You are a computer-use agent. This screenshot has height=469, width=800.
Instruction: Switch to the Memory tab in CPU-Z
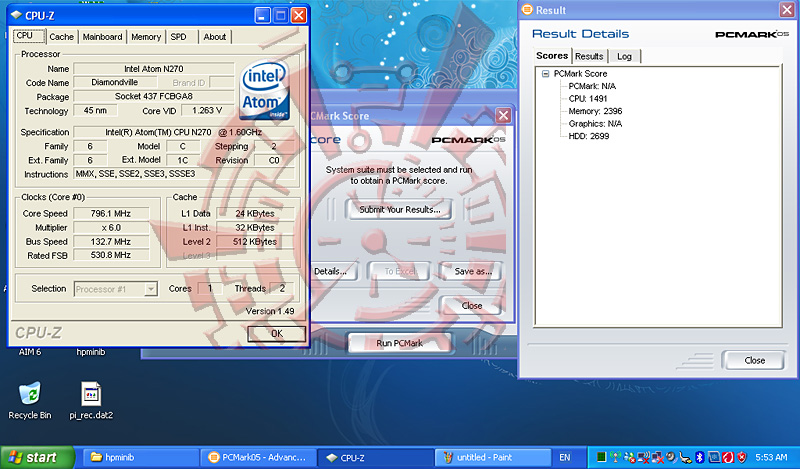click(x=146, y=37)
